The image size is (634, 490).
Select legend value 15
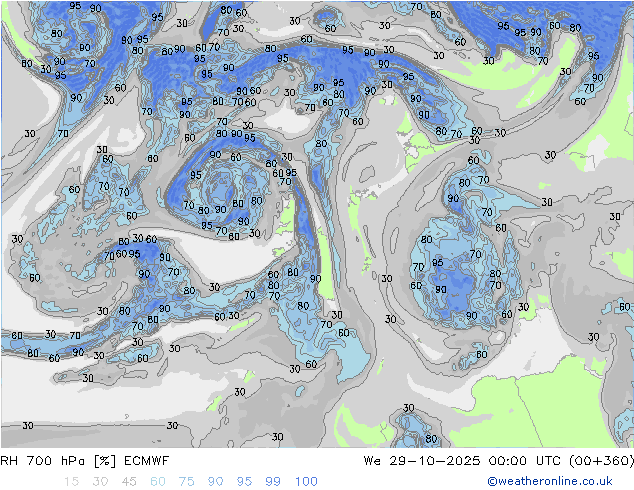click(x=71, y=482)
